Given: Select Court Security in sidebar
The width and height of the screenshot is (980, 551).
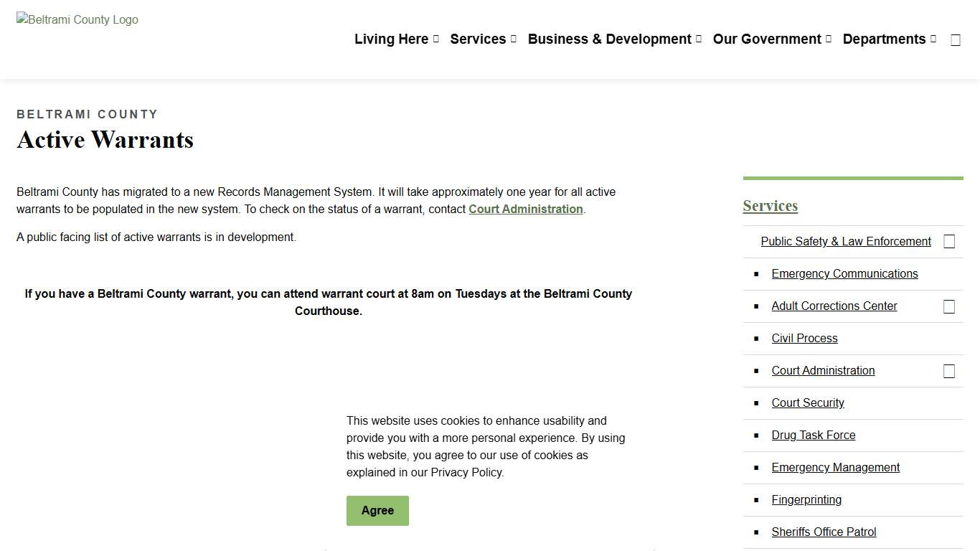Looking at the screenshot, I should 808,403.
